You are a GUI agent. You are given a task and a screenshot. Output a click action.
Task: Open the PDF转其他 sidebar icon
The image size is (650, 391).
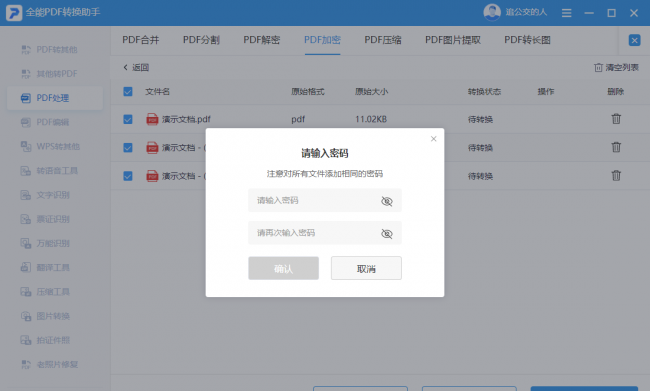pyautogui.click(x=26, y=50)
